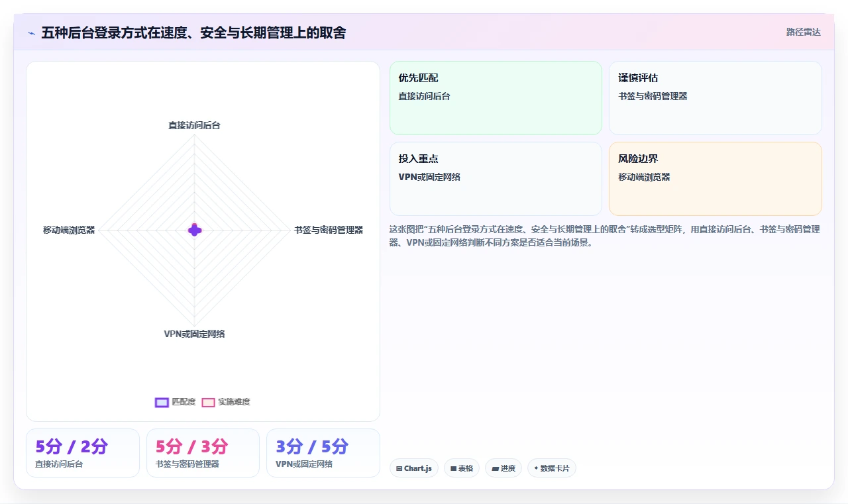The height and width of the screenshot is (504, 848).
Task: Click the 移动端浏览器 radar axis label
Action: (x=69, y=230)
